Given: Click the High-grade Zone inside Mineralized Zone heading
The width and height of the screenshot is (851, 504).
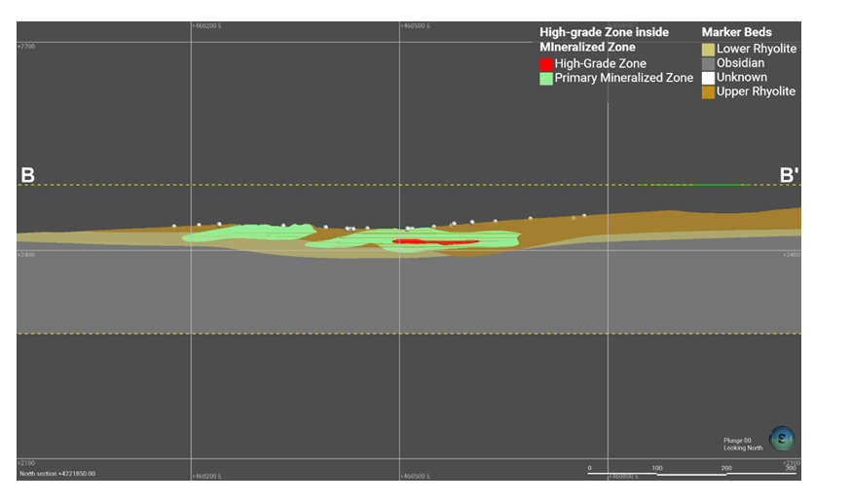Looking at the screenshot, I should (x=604, y=39).
